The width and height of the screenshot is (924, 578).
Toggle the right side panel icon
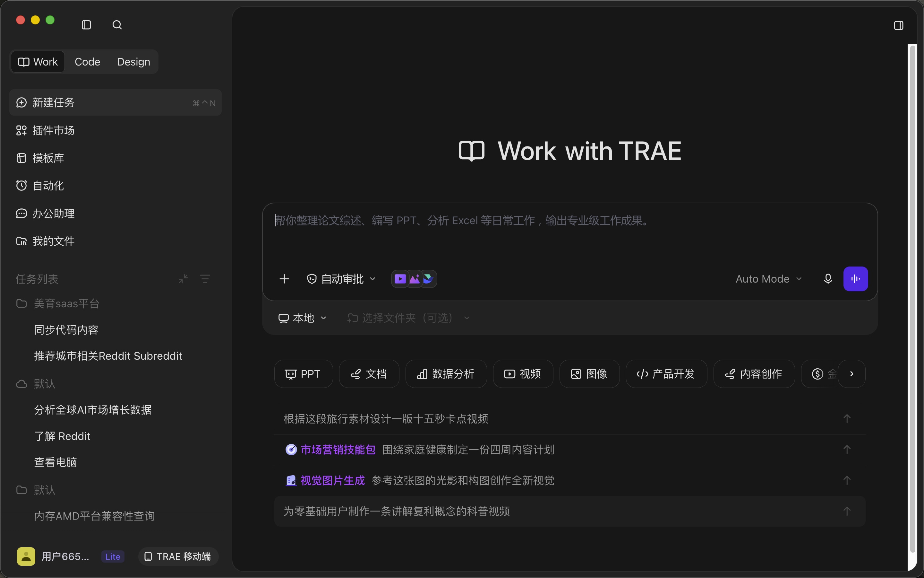tap(898, 26)
